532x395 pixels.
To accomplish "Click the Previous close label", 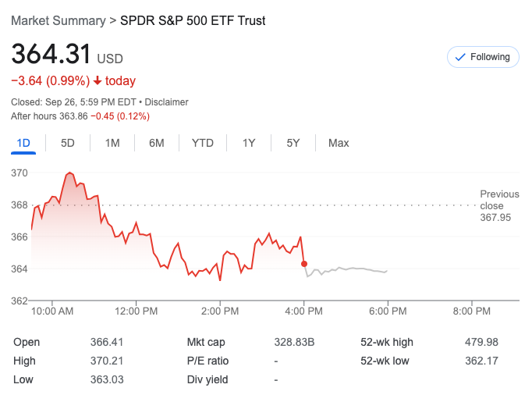I will pos(499,200).
